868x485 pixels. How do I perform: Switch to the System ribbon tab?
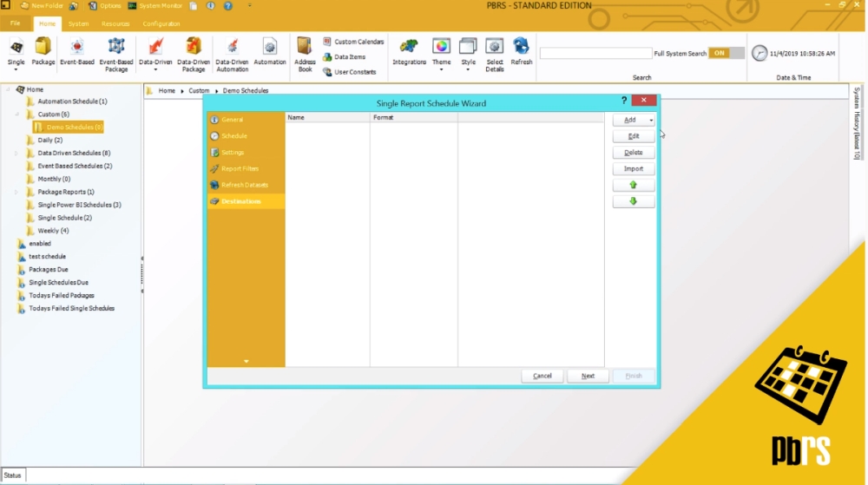(79, 23)
